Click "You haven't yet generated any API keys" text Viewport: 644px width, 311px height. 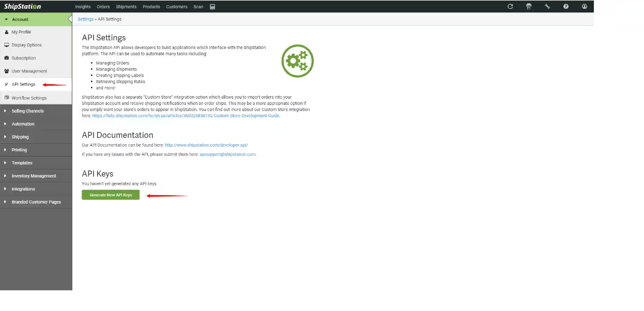(119, 183)
